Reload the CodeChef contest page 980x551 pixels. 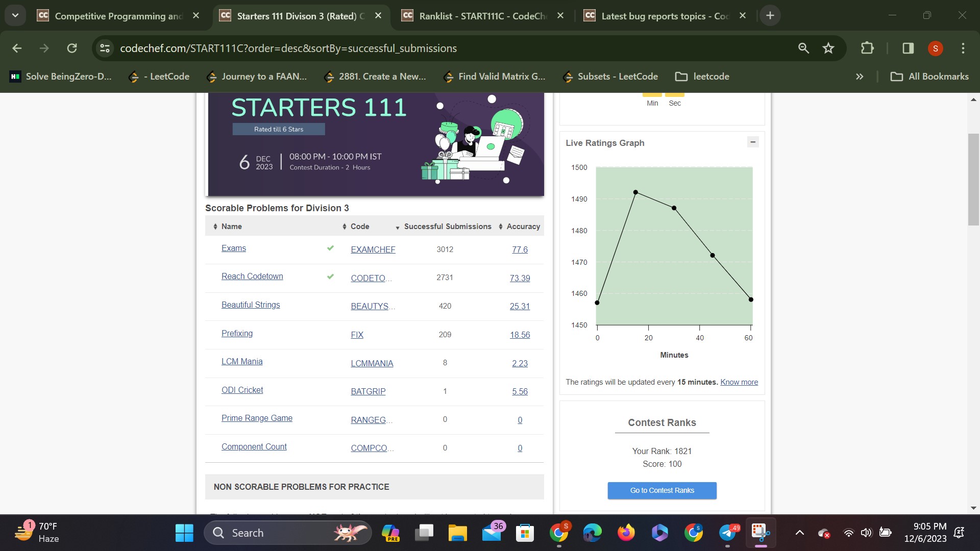72,48
